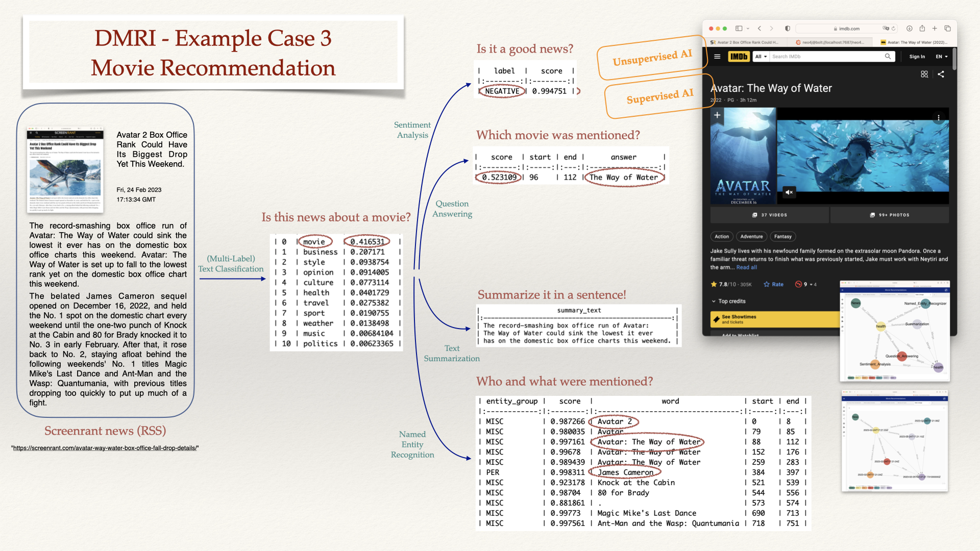The image size is (980, 551).
Task: Click 'Magic Mike's Last Dance' entity word
Action: [647, 513]
